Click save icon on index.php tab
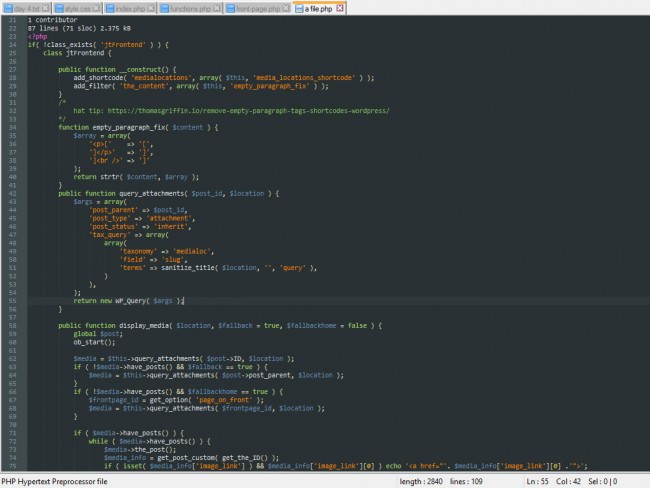The image size is (650, 488). point(110,8)
